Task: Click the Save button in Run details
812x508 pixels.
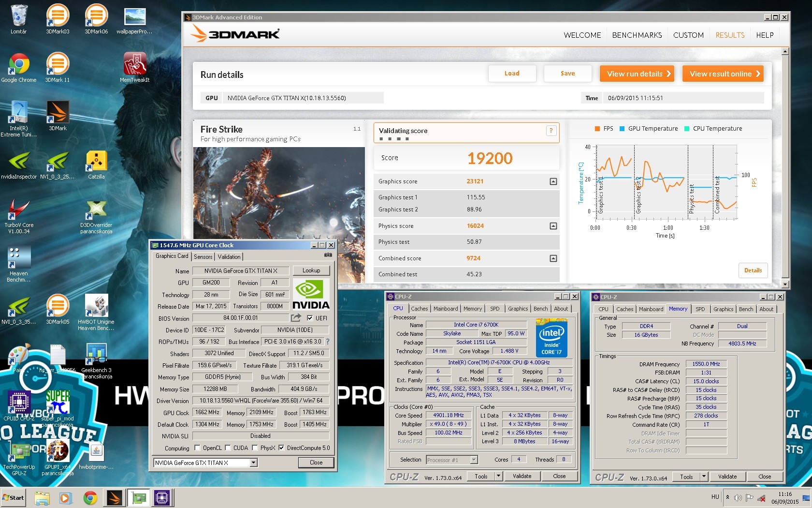Action: point(568,74)
